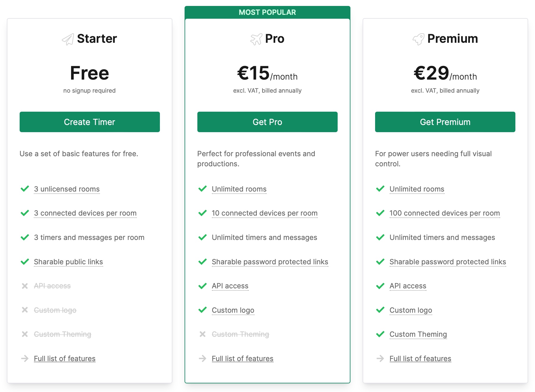Click the checkmark beside API access under Premium
This screenshot has height=392, width=535.
tap(380, 286)
